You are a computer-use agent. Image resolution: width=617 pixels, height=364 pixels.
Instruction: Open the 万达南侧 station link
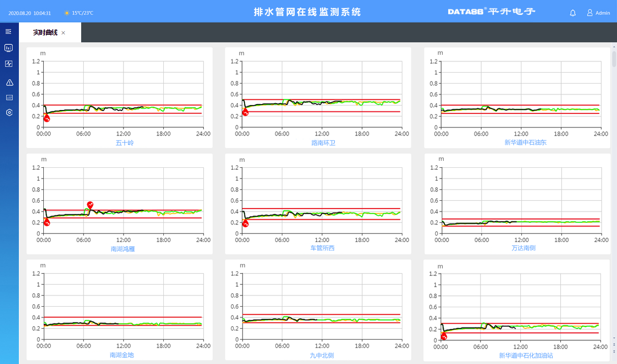point(523,247)
